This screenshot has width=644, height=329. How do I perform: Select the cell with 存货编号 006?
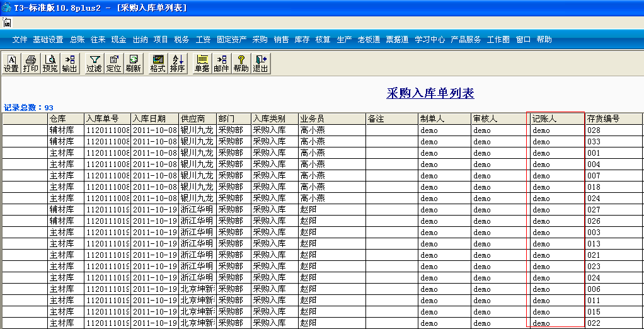click(613, 289)
